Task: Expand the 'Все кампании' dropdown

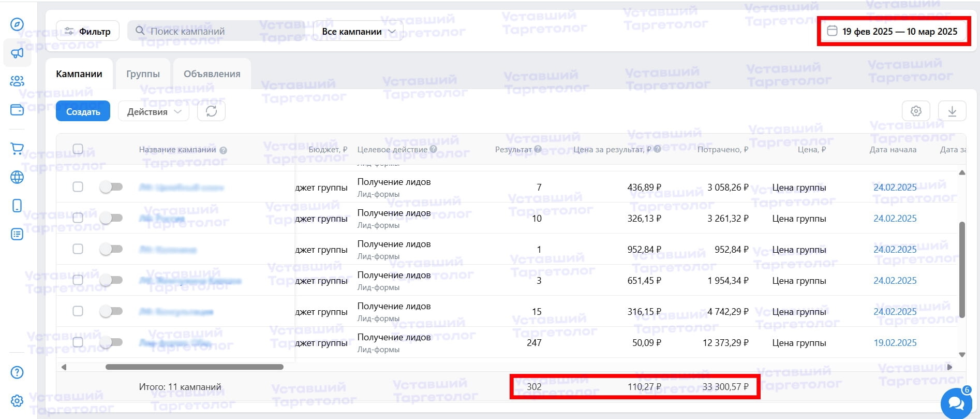Action: [x=358, y=32]
